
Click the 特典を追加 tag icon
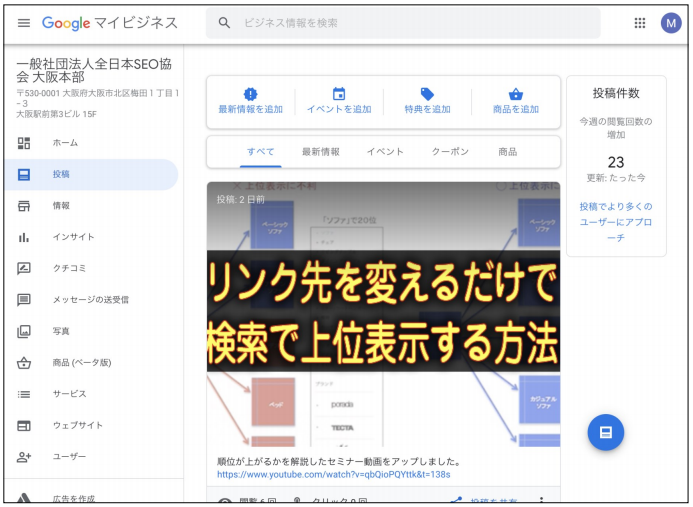point(427,94)
